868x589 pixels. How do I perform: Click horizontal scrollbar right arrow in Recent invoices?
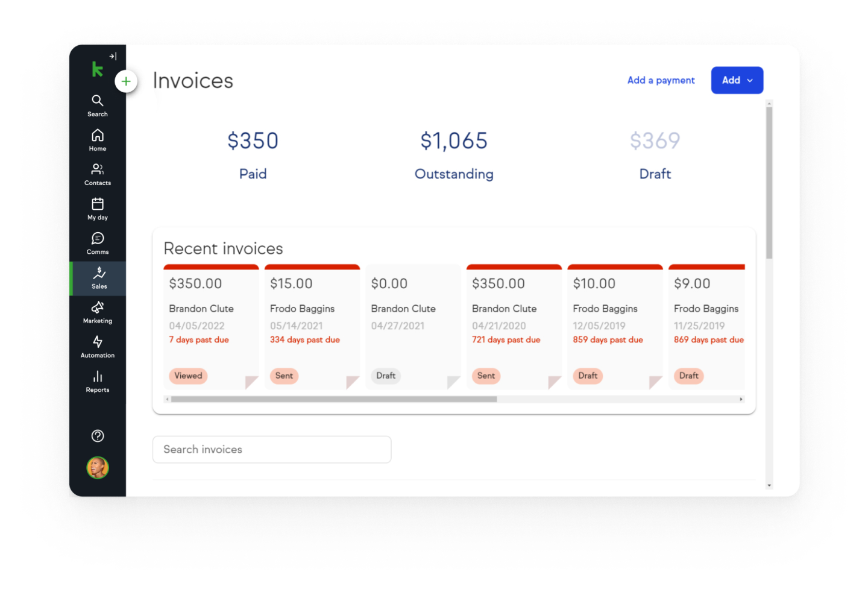pyautogui.click(x=741, y=399)
